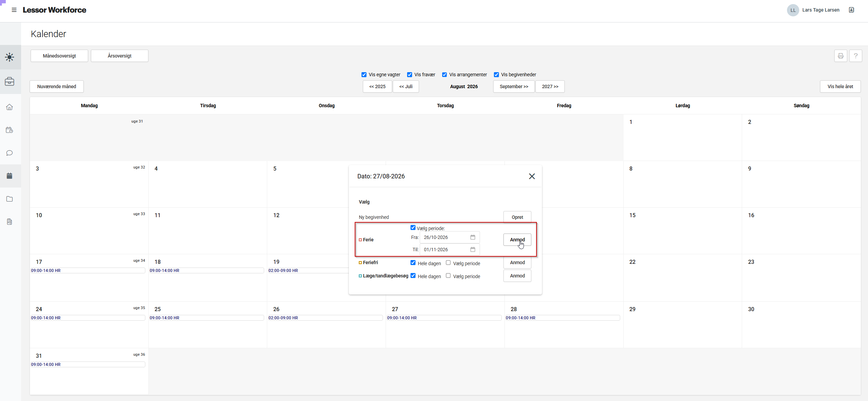This screenshot has width=868, height=401.
Task: Click the red Ferie color marker
Action: [x=360, y=240]
